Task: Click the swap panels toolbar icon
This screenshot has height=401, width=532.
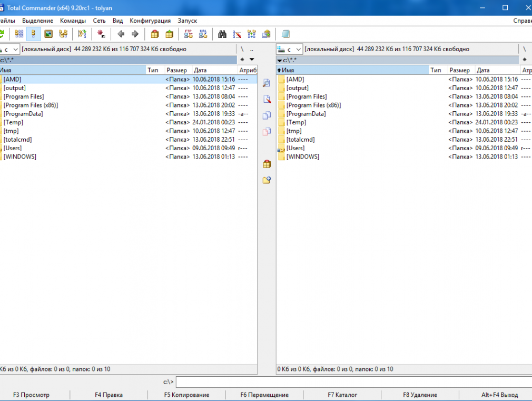Action: 82,34
